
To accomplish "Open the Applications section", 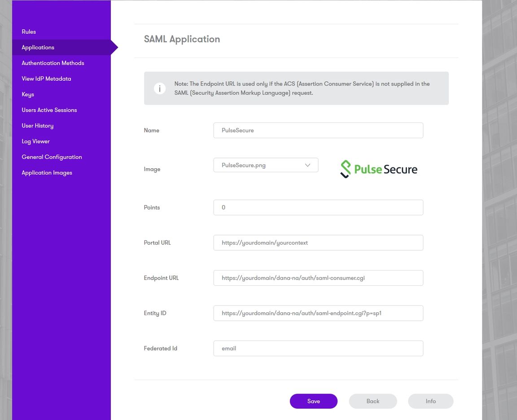I will (38, 47).
